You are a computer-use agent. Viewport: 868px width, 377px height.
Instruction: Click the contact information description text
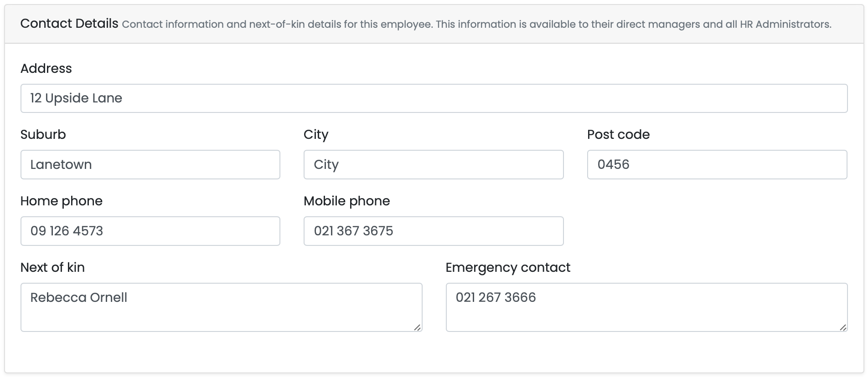pos(476,25)
